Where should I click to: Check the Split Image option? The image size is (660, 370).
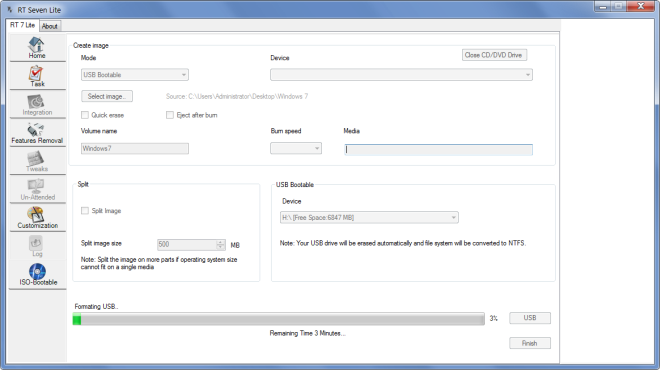[85, 210]
